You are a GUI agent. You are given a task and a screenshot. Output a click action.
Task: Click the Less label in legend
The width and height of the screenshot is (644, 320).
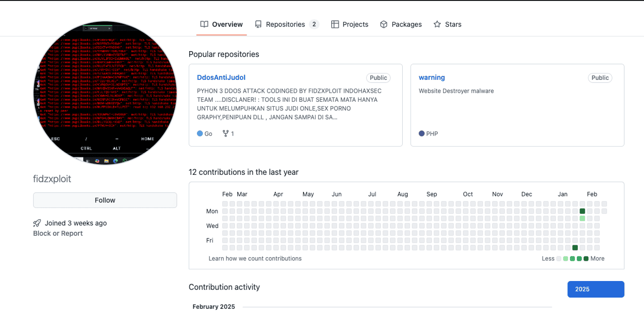[x=548, y=259]
